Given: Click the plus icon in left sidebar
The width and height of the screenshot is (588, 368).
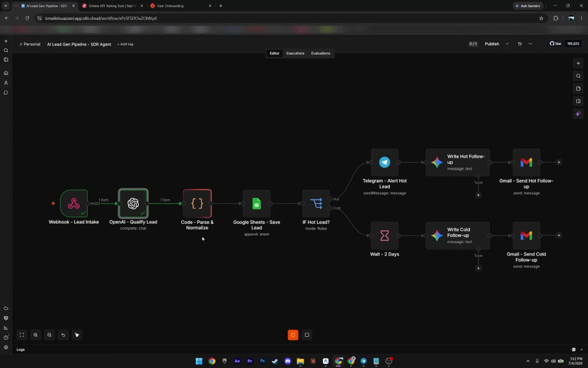Looking at the screenshot, I should click(6, 41).
